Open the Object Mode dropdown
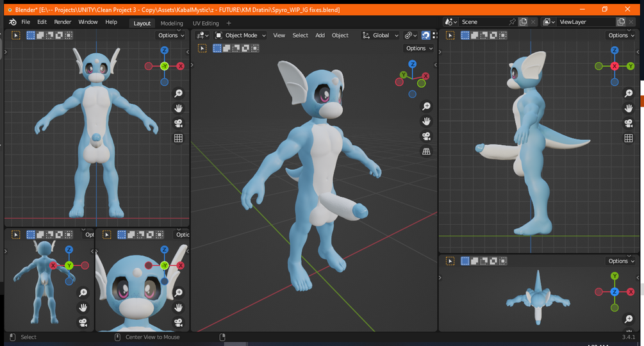Viewport: 644px width, 346px height. pyautogui.click(x=240, y=35)
